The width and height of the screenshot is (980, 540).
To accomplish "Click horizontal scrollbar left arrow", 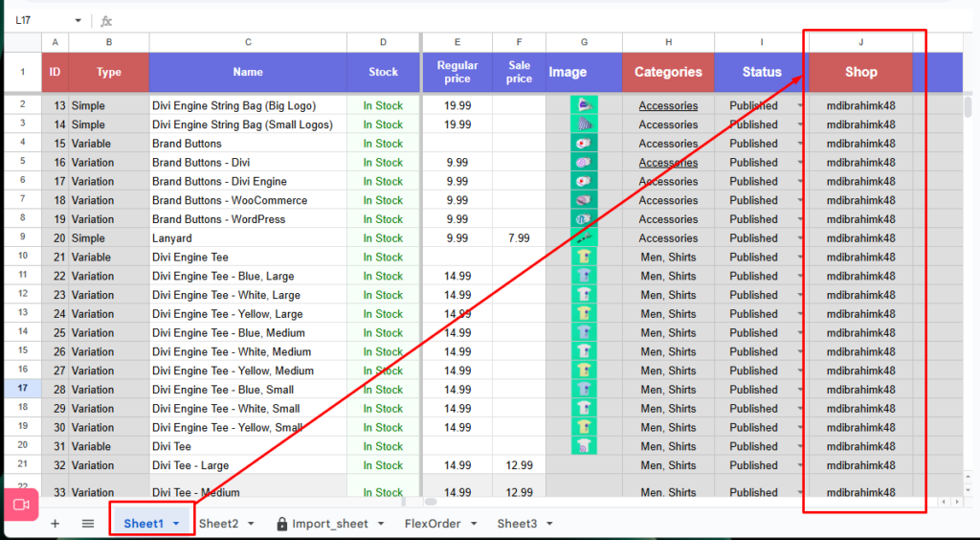I will (x=945, y=502).
